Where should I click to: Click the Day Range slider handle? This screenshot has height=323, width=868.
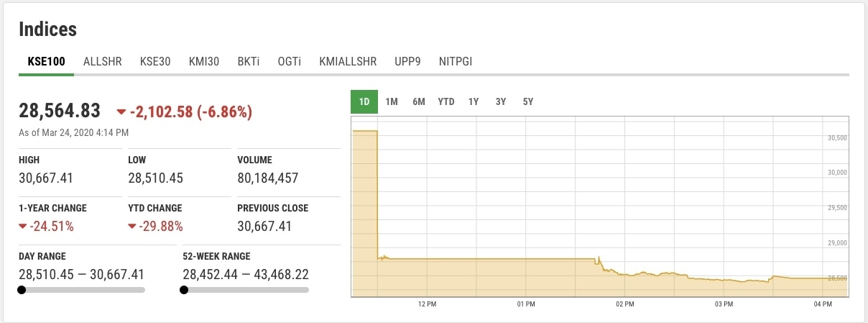click(22, 290)
